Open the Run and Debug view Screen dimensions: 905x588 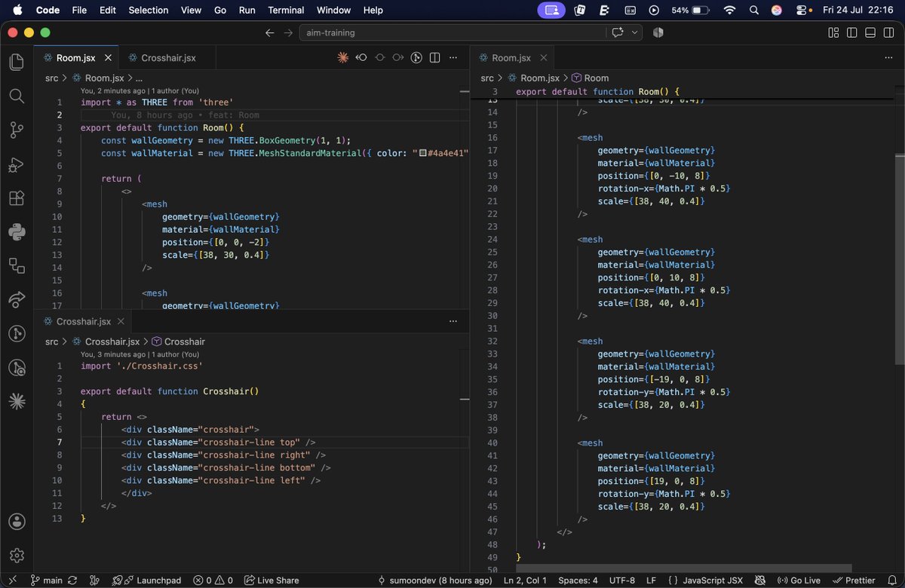pyautogui.click(x=17, y=164)
